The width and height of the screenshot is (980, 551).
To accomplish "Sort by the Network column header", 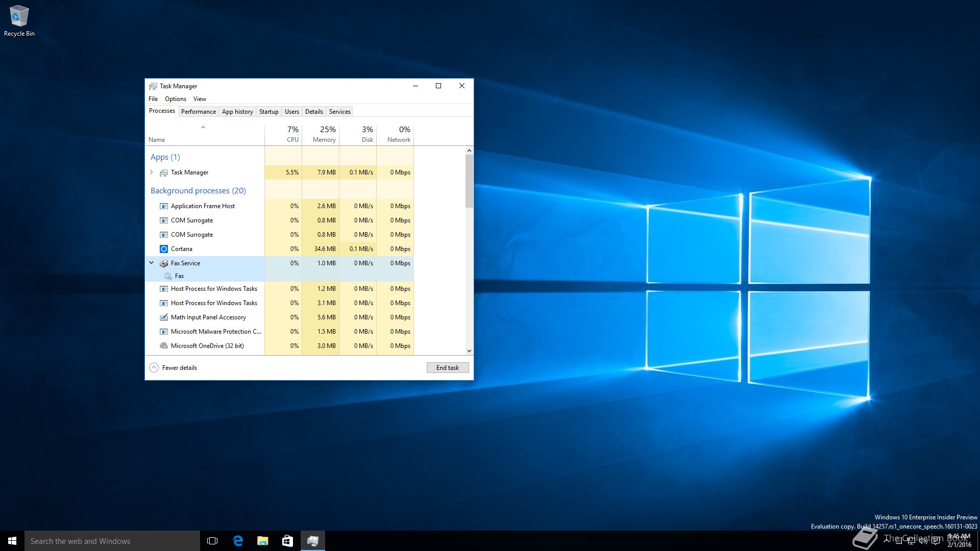I will click(395, 135).
